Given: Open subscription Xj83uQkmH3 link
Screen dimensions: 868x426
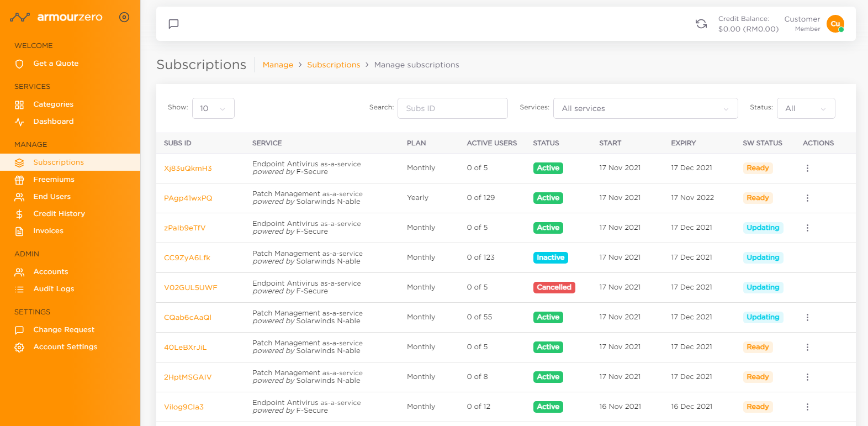Looking at the screenshot, I should pyautogui.click(x=188, y=169).
